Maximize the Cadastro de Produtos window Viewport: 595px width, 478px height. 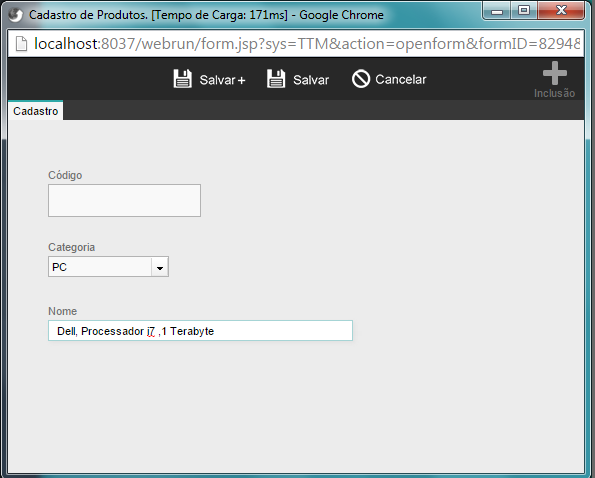click(524, 11)
